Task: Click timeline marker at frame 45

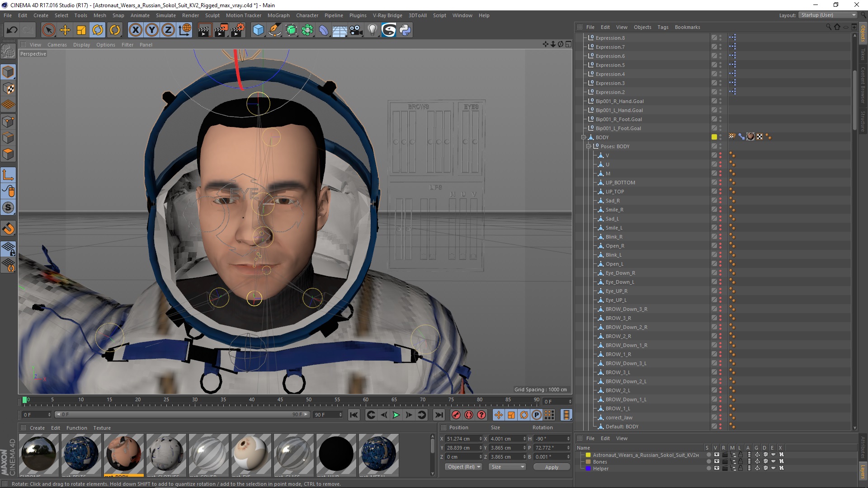Action: coord(280,400)
